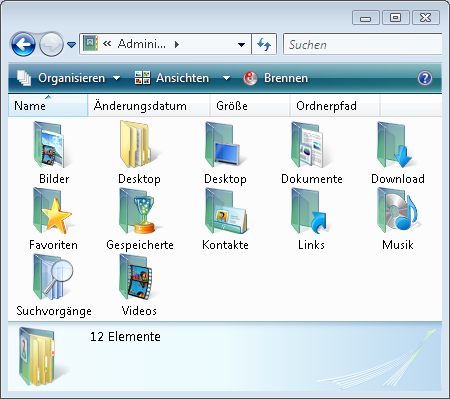The height and width of the screenshot is (399, 450).
Task: Sort by the Name column header
Action: [48, 106]
